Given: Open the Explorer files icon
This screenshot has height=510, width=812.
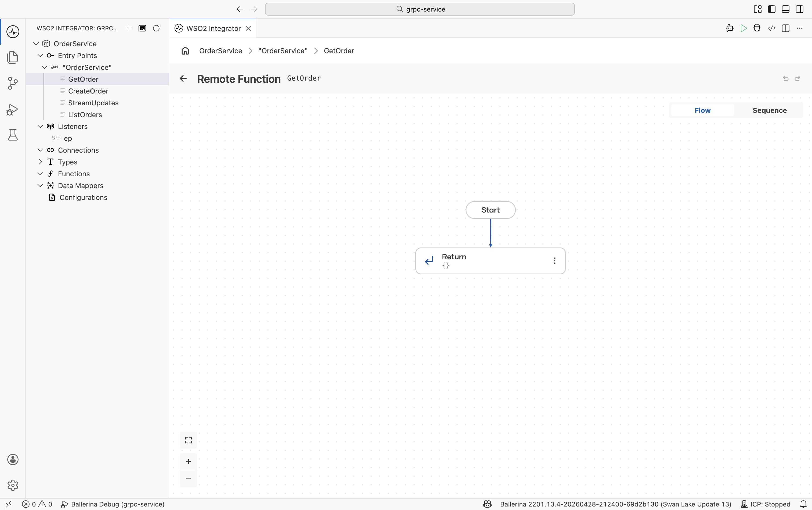Looking at the screenshot, I should 13,57.
